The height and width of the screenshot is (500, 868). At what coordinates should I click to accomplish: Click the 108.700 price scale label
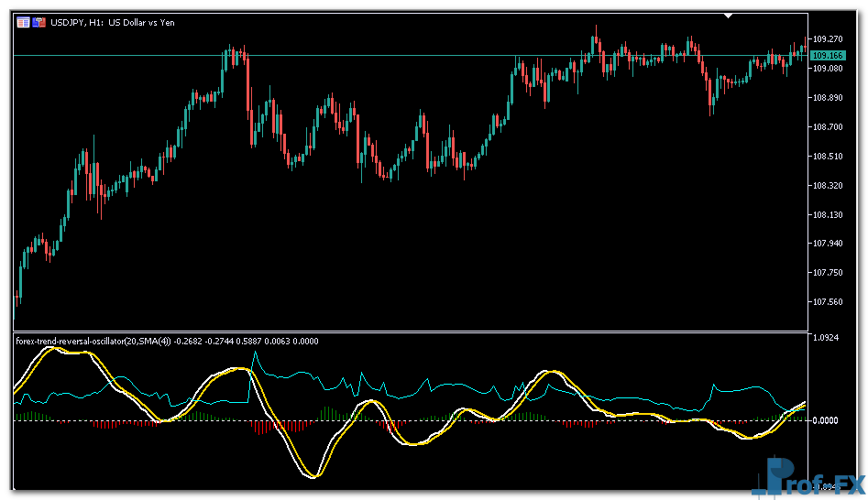click(x=828, y=127)
